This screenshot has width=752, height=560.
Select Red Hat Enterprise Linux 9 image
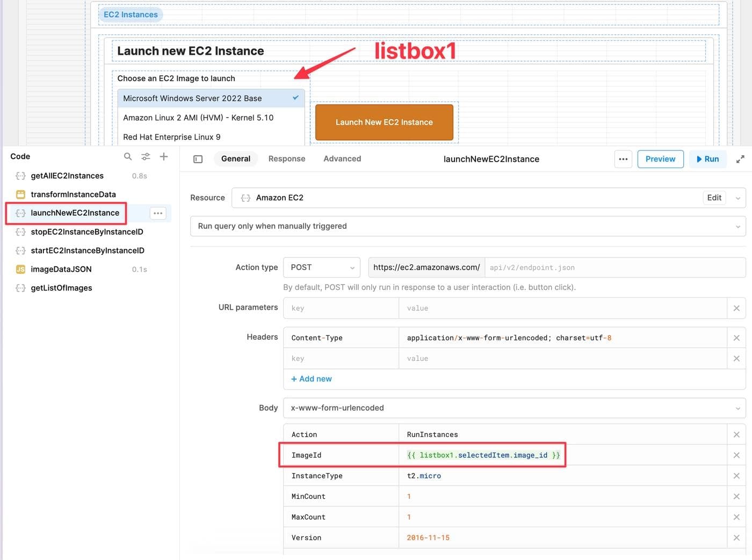click(171, 137)
